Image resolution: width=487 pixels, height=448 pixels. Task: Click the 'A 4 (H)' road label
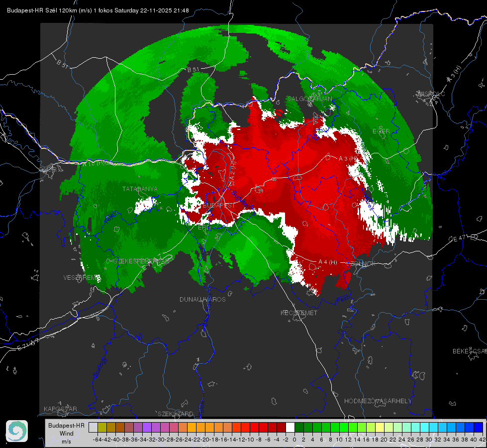328,262
